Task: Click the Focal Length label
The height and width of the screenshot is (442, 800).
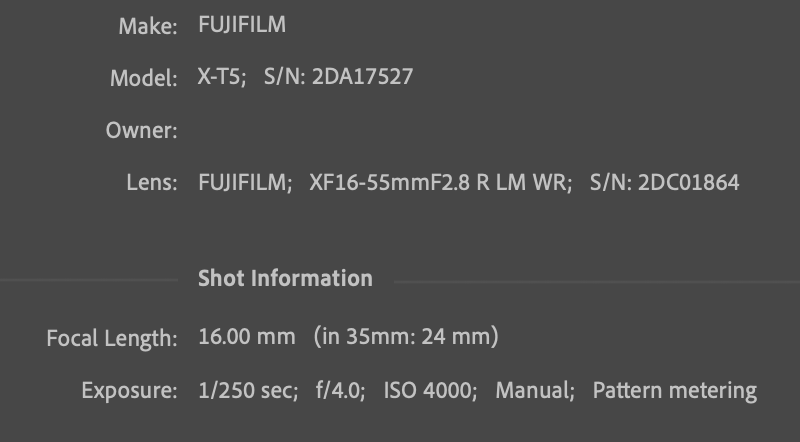Action: (112, 338)
